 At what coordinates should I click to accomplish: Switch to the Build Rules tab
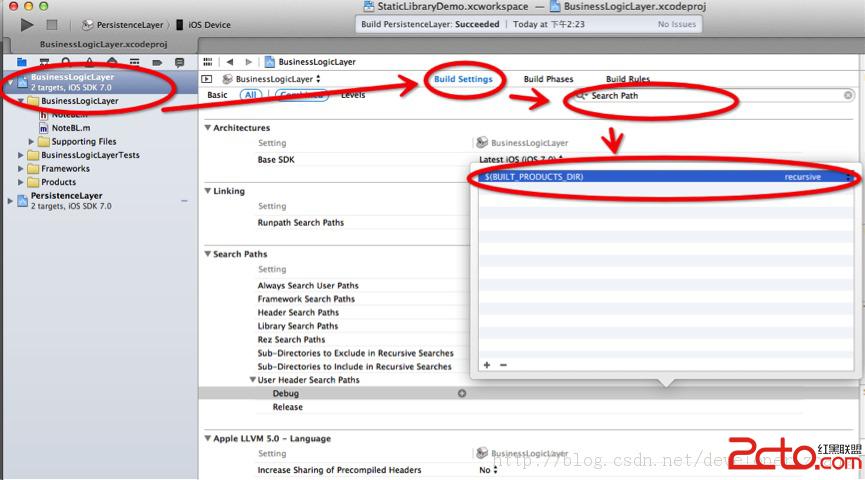point(628,79)
